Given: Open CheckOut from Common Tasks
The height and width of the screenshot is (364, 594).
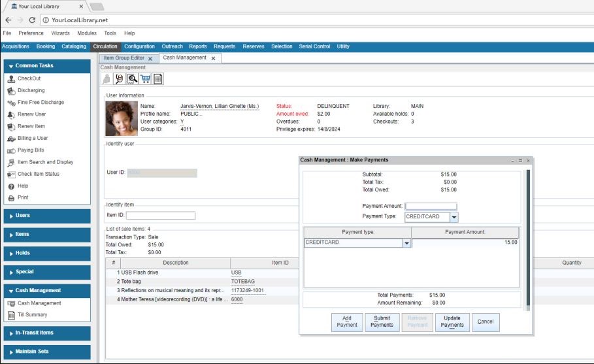Looking at the screenshot, I should point(29,78).
